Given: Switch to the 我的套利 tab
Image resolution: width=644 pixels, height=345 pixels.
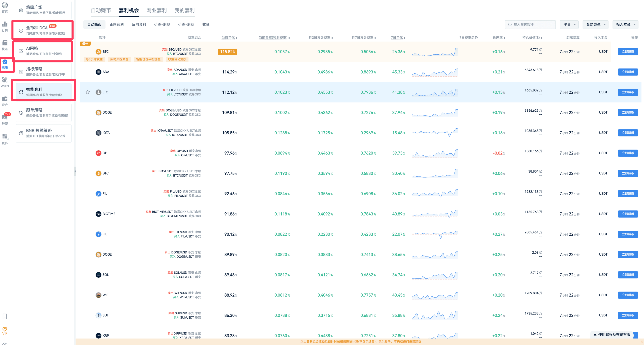Looking at the screenshot, I should pyautogui.click(x=184, y=11).
